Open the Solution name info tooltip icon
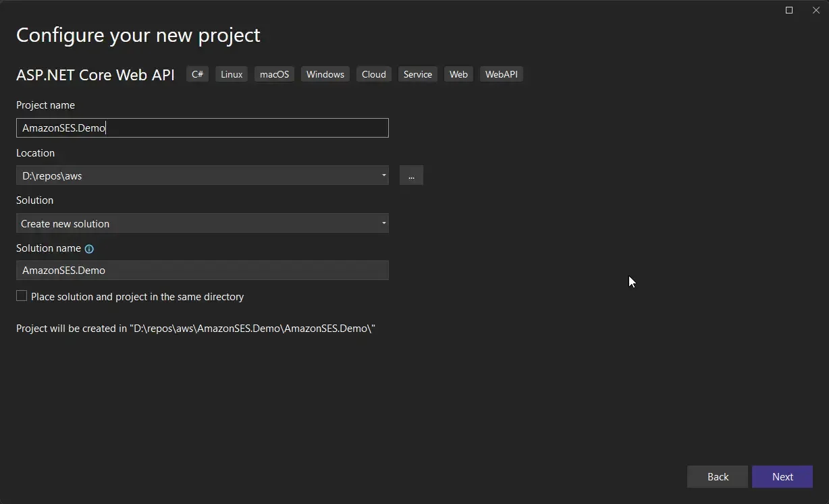 tap(89, 249)
